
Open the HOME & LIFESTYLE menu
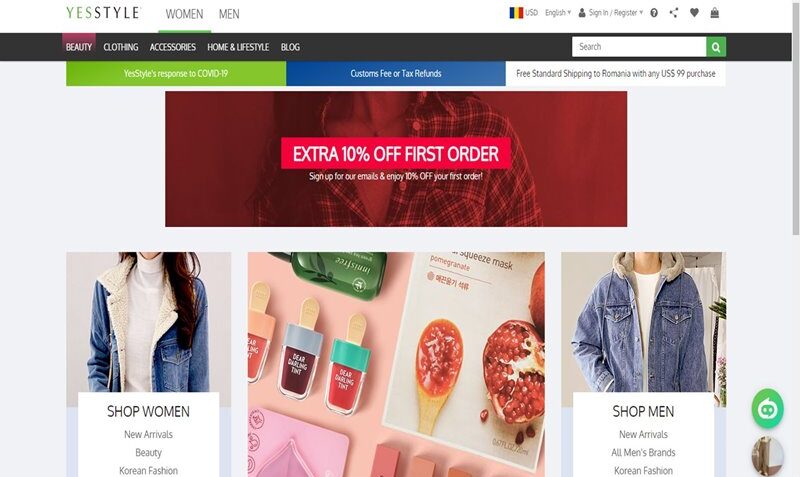pyautogui.click(x=238, y=47)
